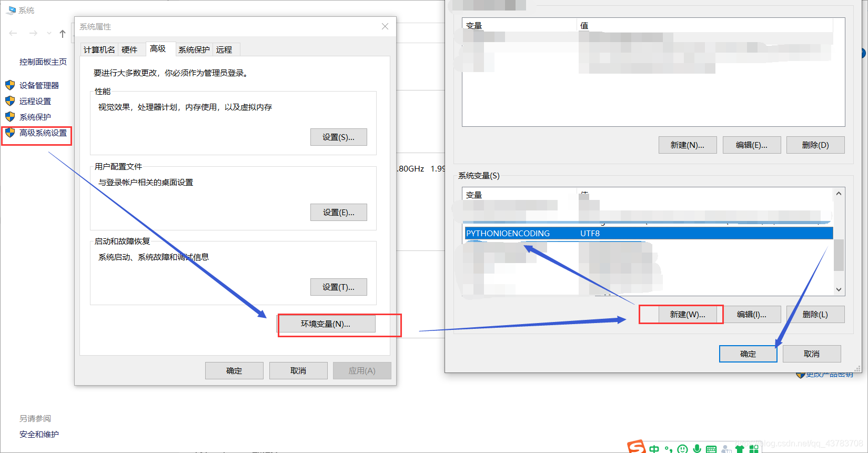
Task: Edit user variable with 编辑(E)...
Action: pyautogui.click(x=752, y=145)
